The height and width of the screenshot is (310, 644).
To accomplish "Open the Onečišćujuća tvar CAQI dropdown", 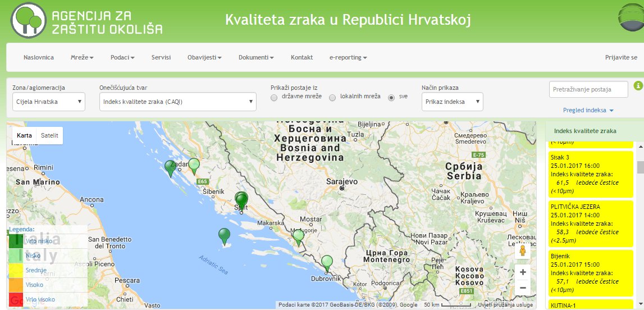I will pyautogui.click(x=178, y=102).
